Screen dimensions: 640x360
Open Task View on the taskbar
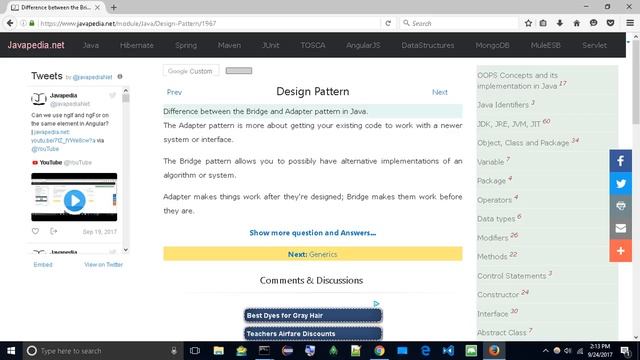coord(195,351)
